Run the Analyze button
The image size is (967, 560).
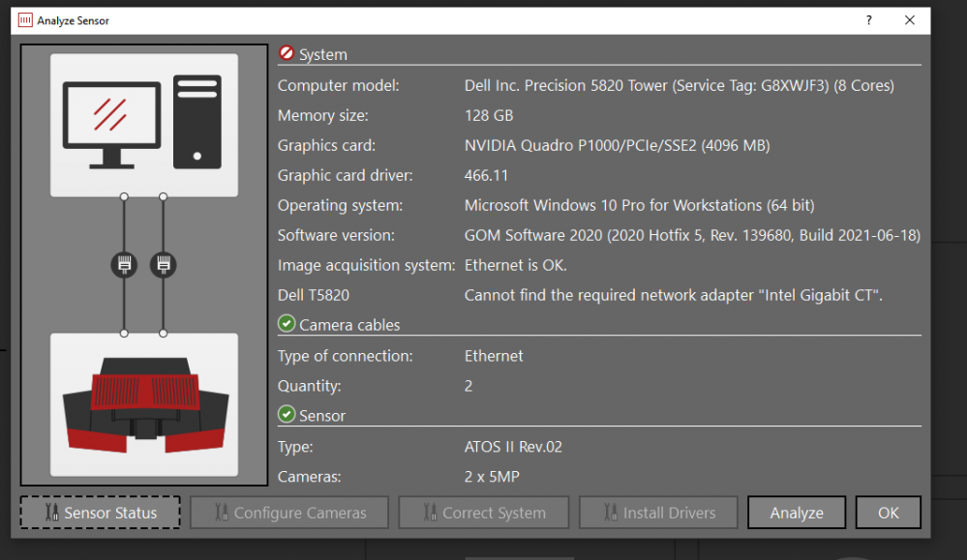797,513
